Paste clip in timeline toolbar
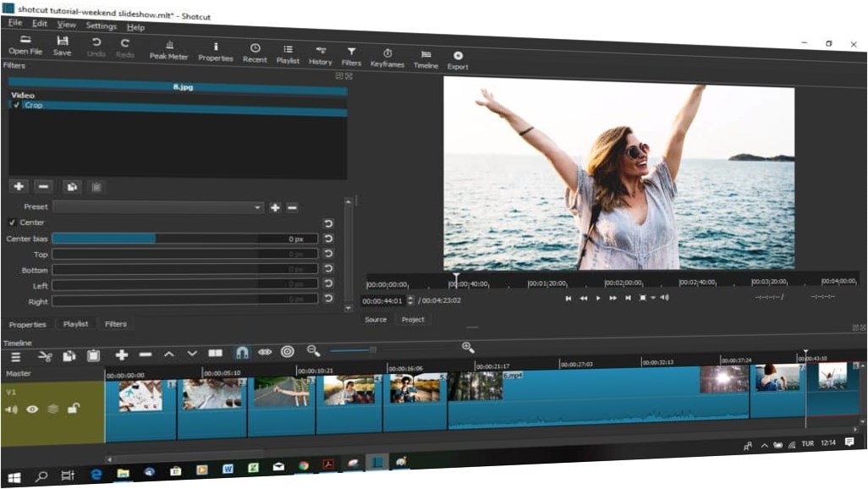This screenshot has height=489, width=868. click(x=94, y=355)
